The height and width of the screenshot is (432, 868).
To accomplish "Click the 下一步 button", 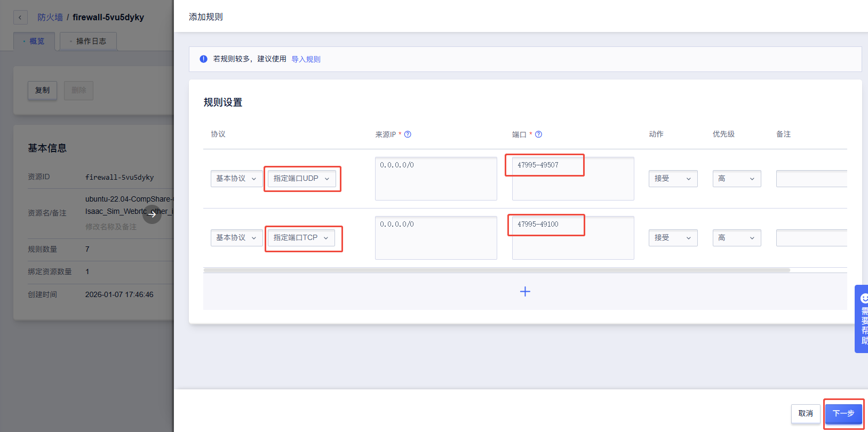I will click(x=843, y=413).
